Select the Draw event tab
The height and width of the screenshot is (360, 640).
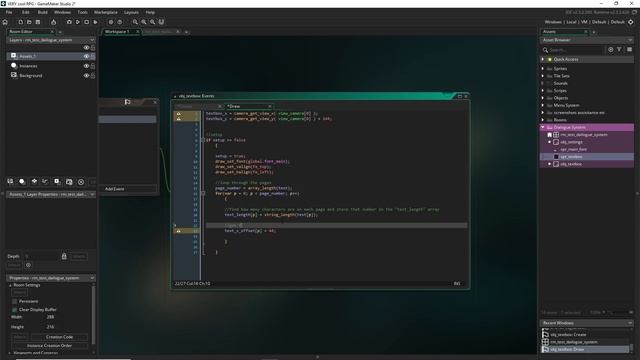249,106
